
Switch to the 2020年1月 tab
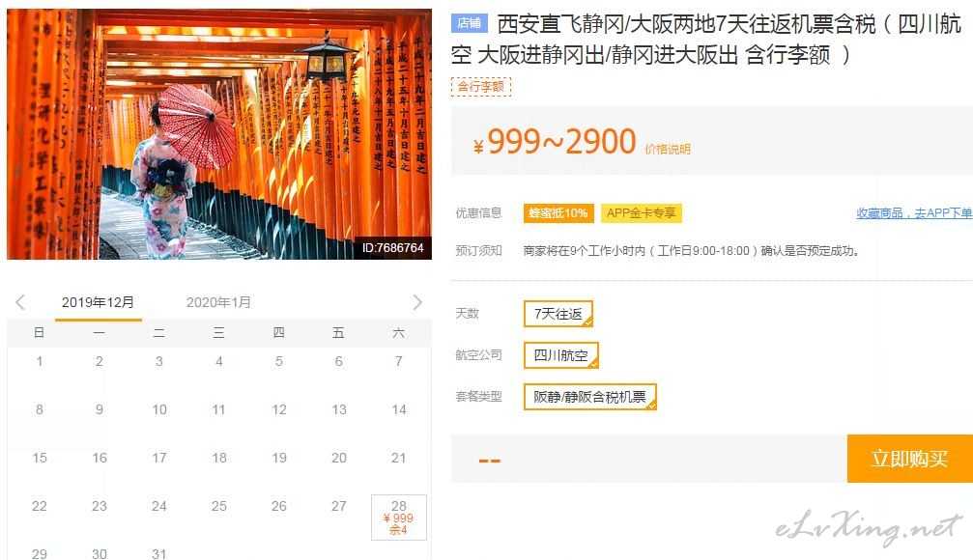click(x=218, y=302)
